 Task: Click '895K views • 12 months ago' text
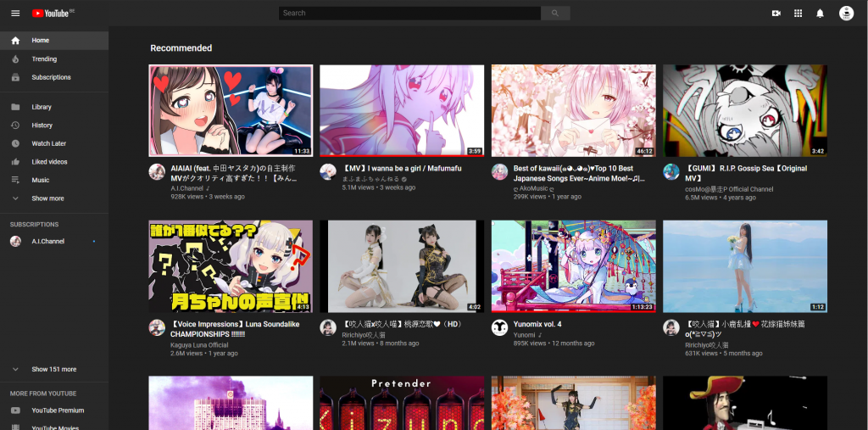click(554, 343)
